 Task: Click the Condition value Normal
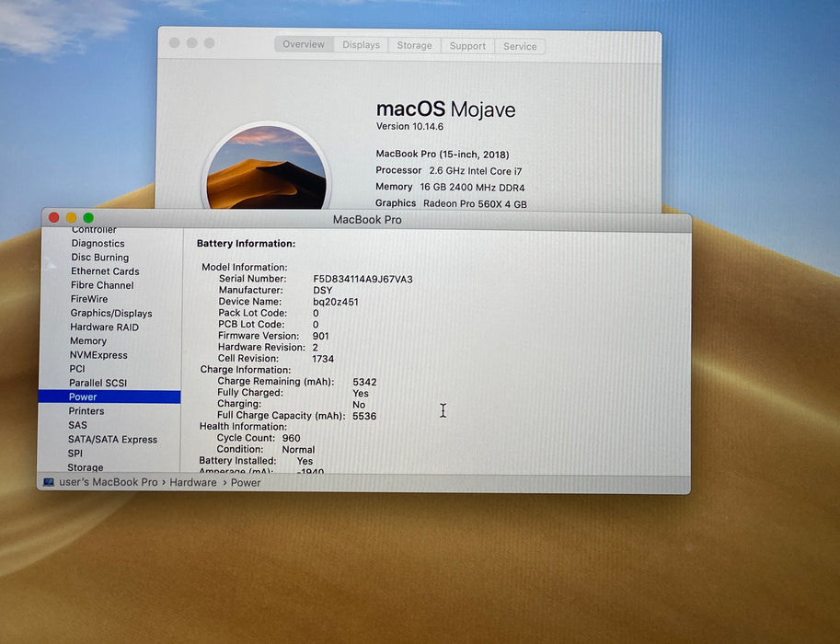coord(298,450)
